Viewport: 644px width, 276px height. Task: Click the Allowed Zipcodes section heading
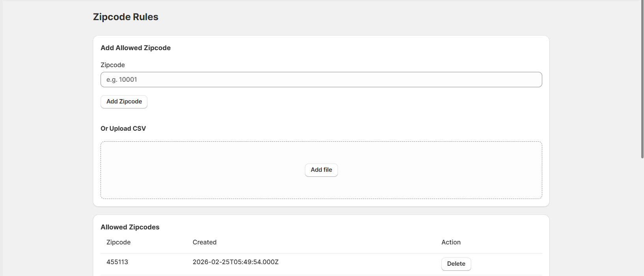(130, 227)
